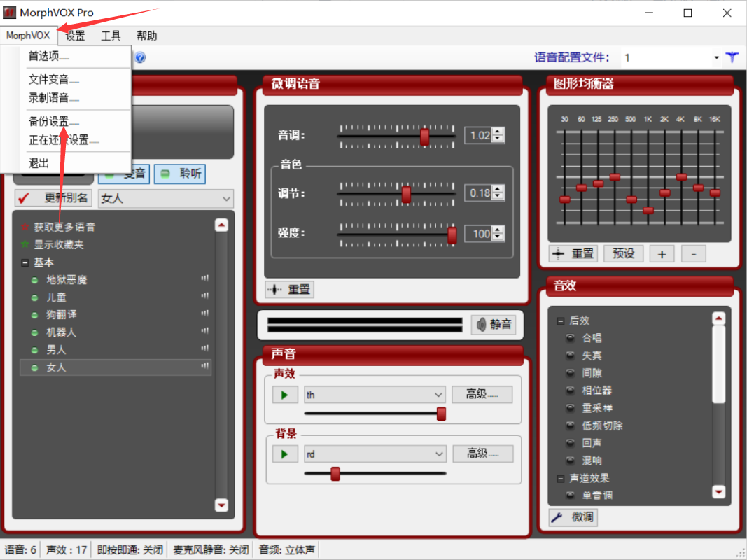This screenshot has width=747, height=560.
Task: Toggle the 单音调 vocal tract effect
Action: tap(570, 495)
